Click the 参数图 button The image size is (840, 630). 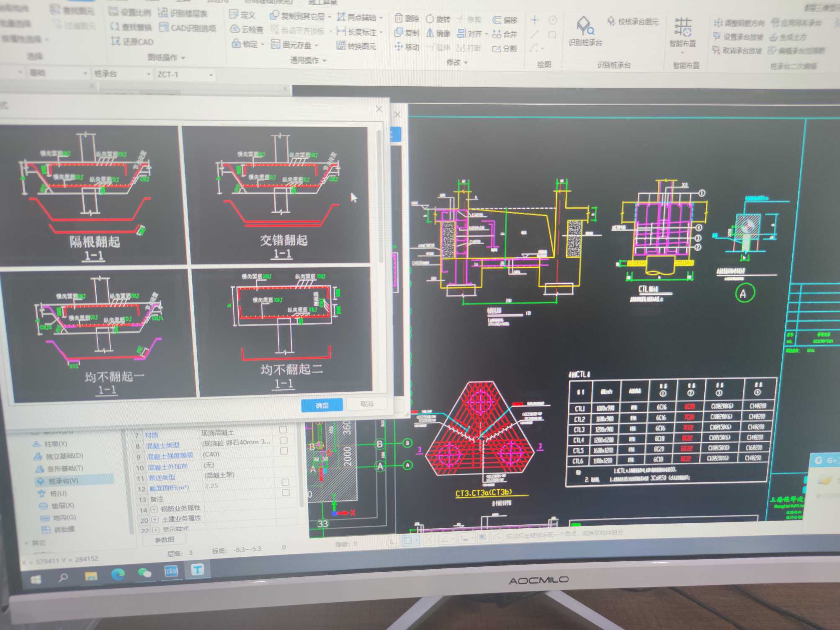coord(165,540)
